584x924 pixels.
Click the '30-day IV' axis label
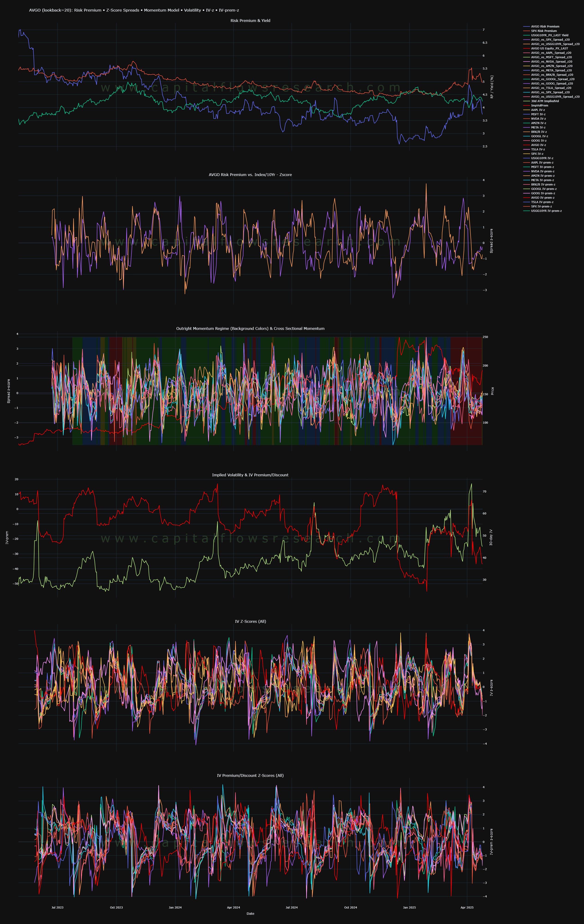click(491, 538)
